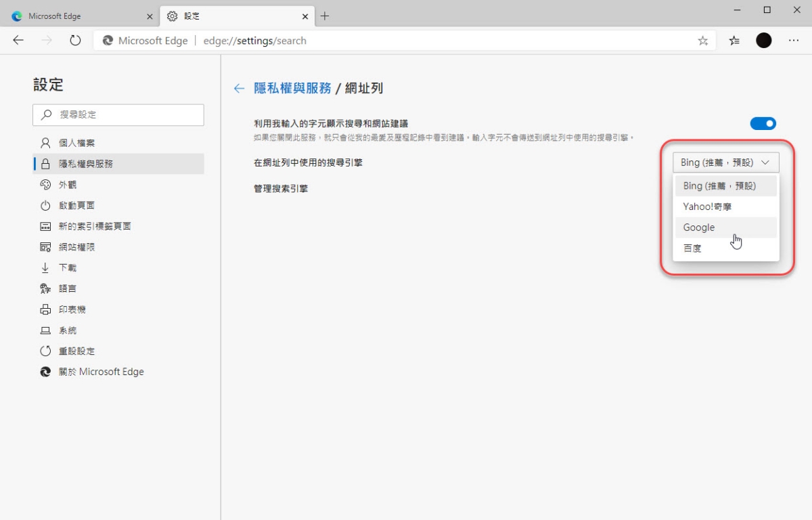
Task: Click the Edge logo beside 關於 Microsoft Edge
Action: (x=45, y=372)
